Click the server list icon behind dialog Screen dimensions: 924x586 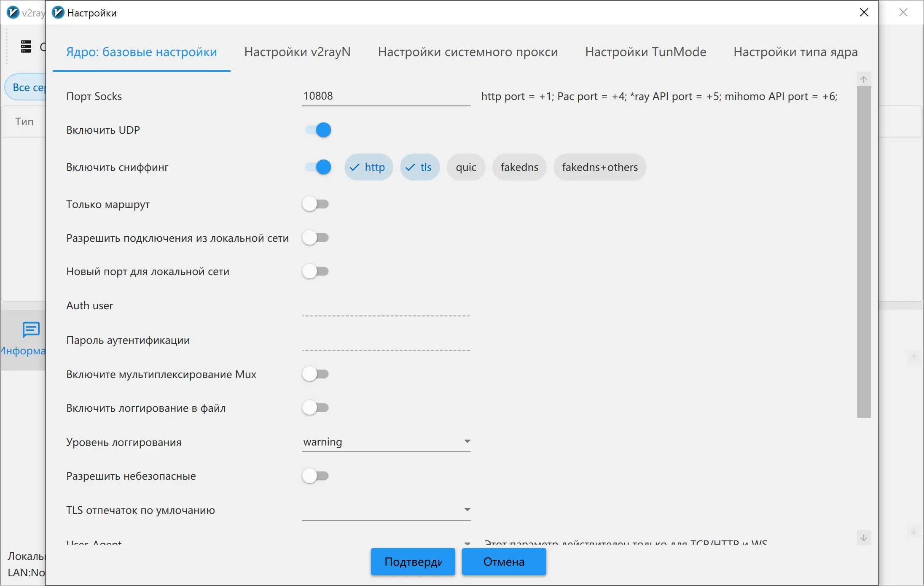coord(26,46)
